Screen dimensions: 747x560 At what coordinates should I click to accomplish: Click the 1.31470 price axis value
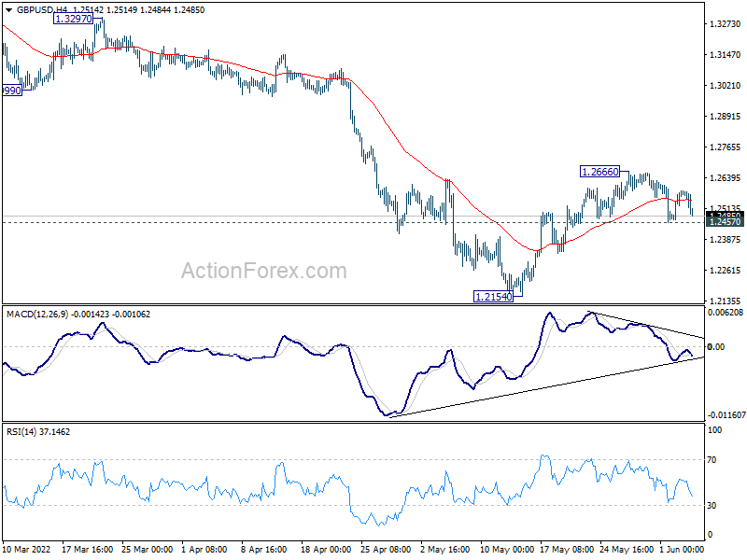tap(726, 55)
